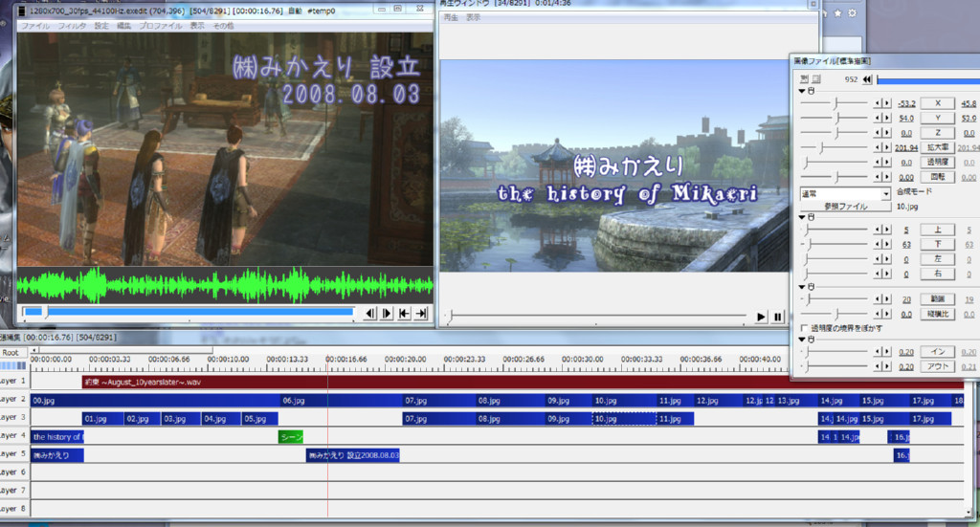Open the 合成モード blend mode dropdown
This screenshot has height=527, width=980.
coord(845,193)
